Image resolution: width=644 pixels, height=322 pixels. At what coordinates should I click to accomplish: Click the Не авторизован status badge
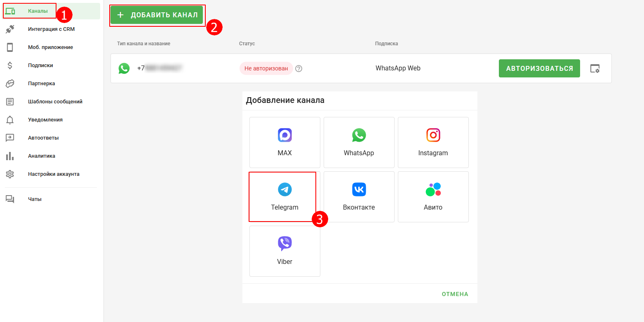tap(266, 68)
